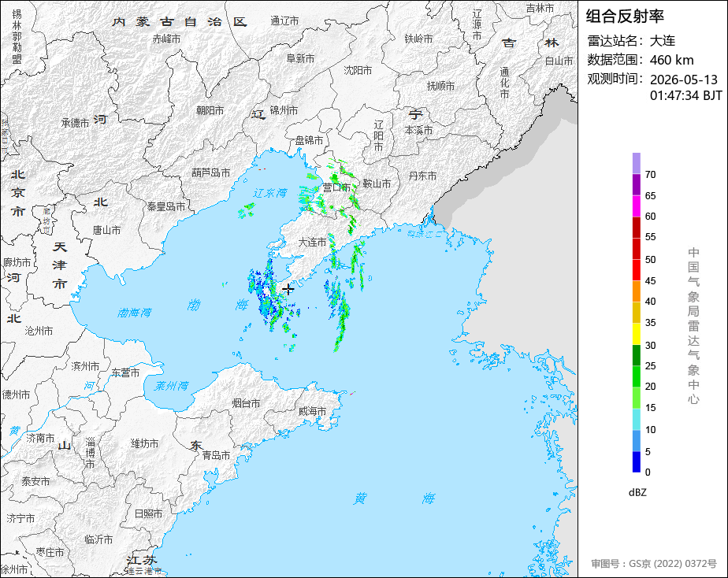Click the 临沂市 city label

coord(98,539)
